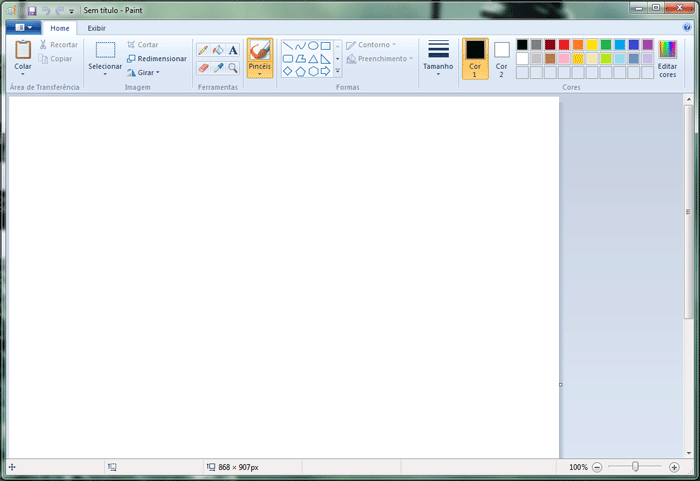Switch to the Exibir tab
The width and height of the screenshot is (700, 481).
pyautogui.click(x=96, y=28)
